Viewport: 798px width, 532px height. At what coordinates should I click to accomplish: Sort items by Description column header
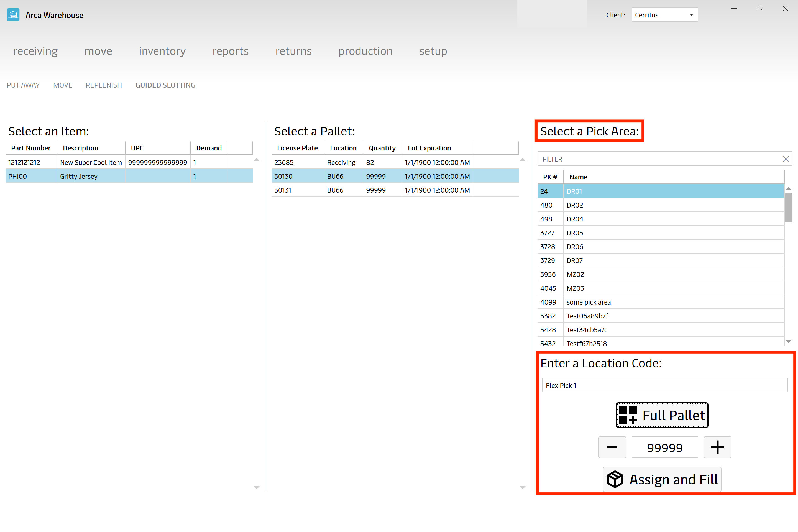click(91, 148)
